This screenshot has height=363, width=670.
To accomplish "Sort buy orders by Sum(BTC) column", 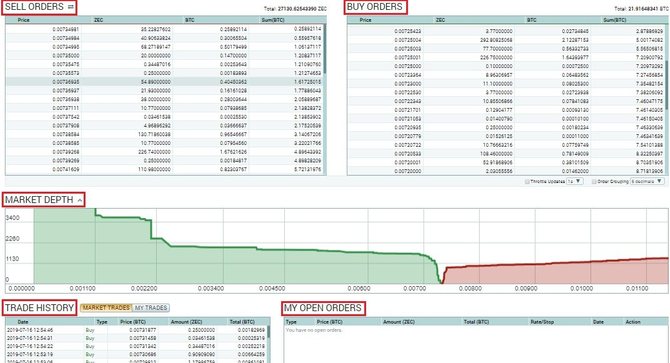I will 614,20.
